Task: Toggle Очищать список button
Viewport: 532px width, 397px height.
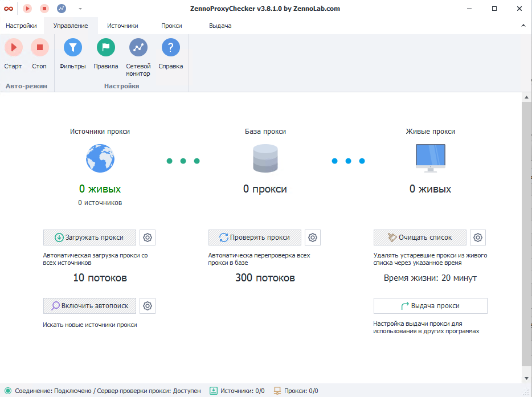Action: click(x=420, y=238)
